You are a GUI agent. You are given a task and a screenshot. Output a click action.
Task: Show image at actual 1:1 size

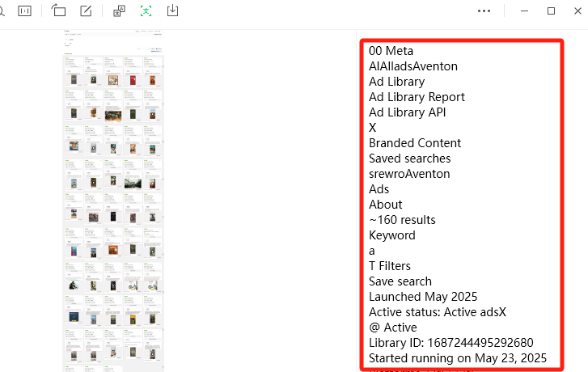(25, 11)
